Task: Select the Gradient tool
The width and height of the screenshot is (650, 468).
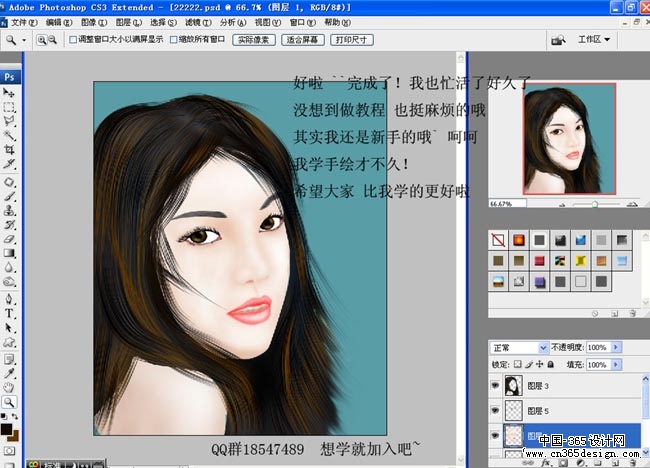Action: point(9,253)
